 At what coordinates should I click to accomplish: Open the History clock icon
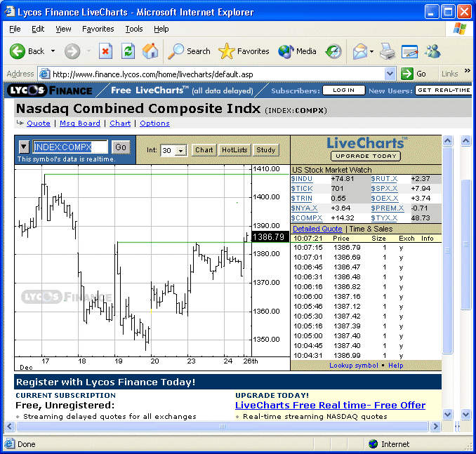(x=333, y=51)
